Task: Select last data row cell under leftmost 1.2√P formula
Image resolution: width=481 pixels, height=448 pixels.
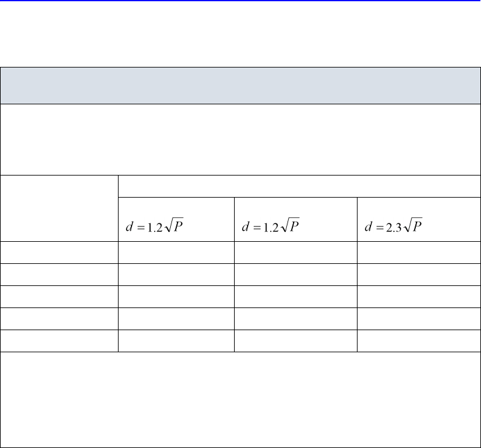Action: point(176,341)
